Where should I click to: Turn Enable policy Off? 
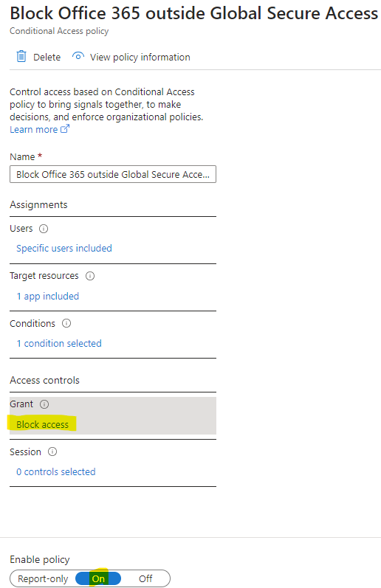pyautogui.click(x=145, y=578)
